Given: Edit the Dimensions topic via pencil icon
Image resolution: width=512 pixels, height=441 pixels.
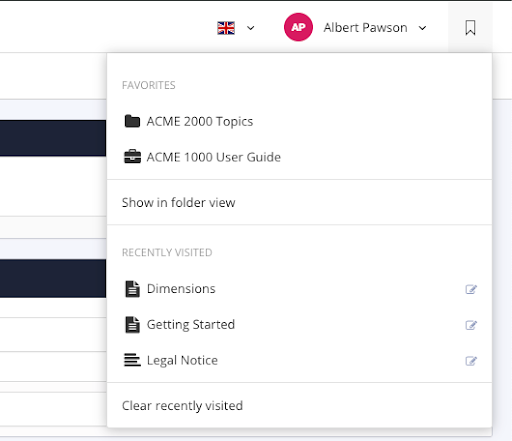Looking at the screenshot, I should pos(471,289).
